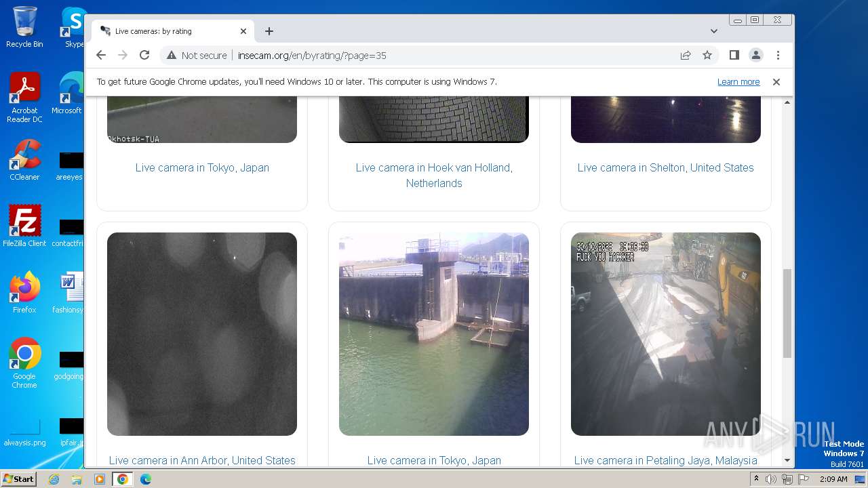868x488 pixels.
Task: Open the network tray icon
Action: [x=787, y=479]
